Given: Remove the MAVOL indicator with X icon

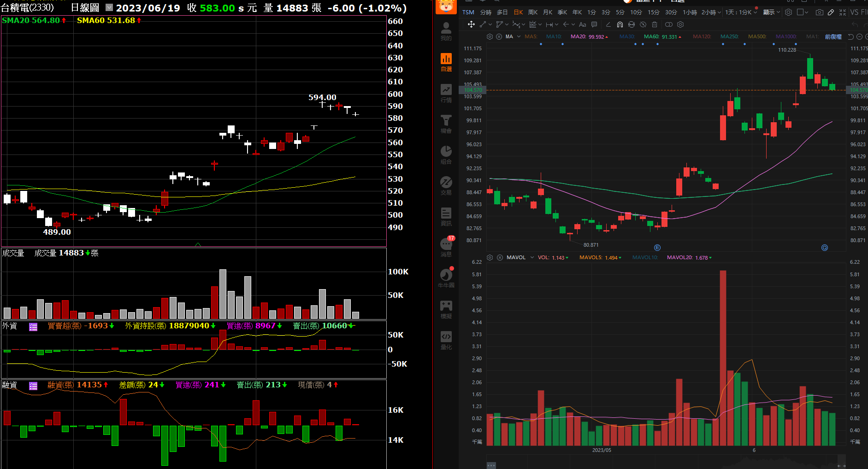Looking at the screenshot, I should point(500,257).
